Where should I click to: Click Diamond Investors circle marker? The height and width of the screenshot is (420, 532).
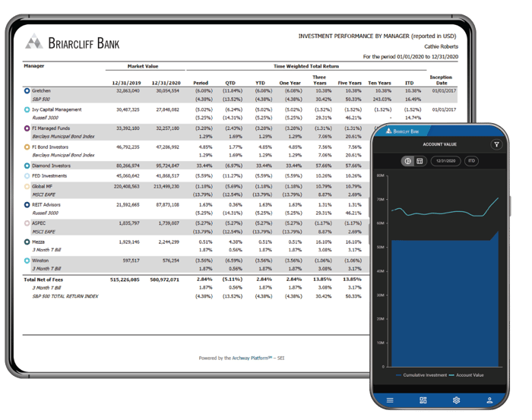point(27,166)
